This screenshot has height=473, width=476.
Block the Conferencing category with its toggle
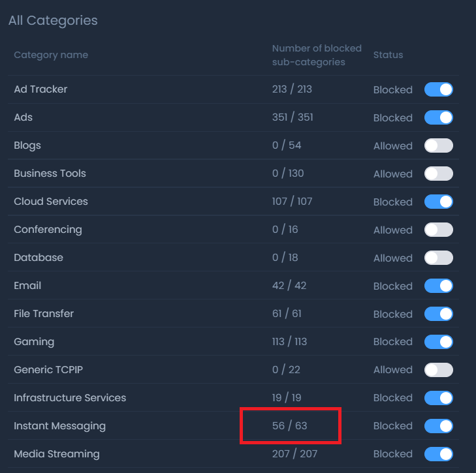(438, 230)
